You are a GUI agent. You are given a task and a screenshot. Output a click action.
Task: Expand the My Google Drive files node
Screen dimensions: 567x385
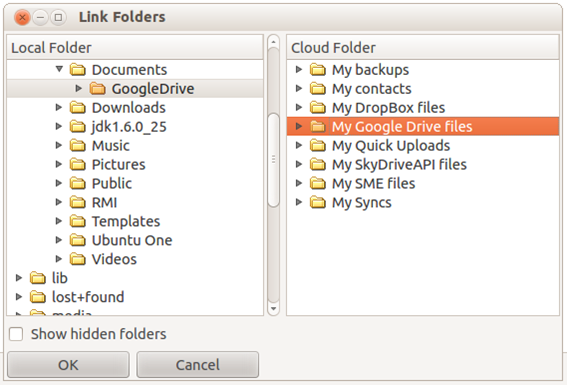pos(299,126)
